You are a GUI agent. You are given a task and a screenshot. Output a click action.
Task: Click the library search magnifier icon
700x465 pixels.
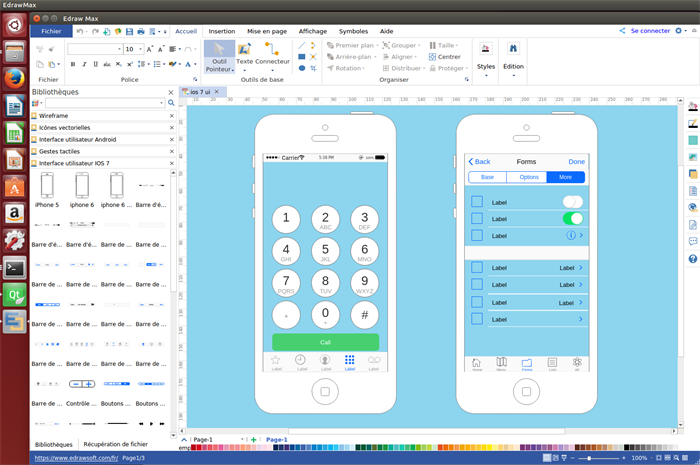pyautogui.click(x=171, y=103)
